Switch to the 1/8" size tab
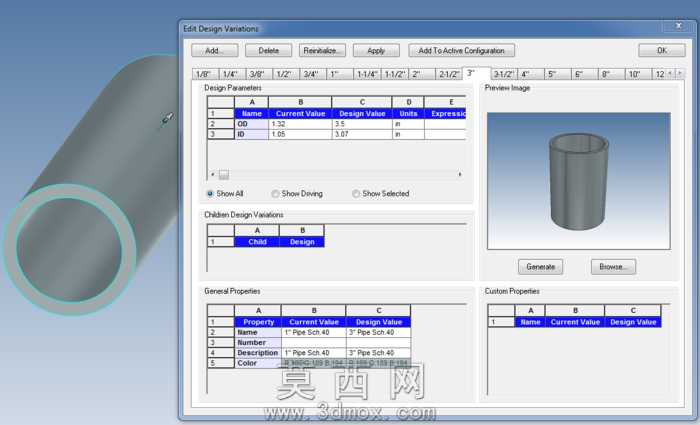The width and height of the screenshot is (700, 425). (x=205, y=74)
